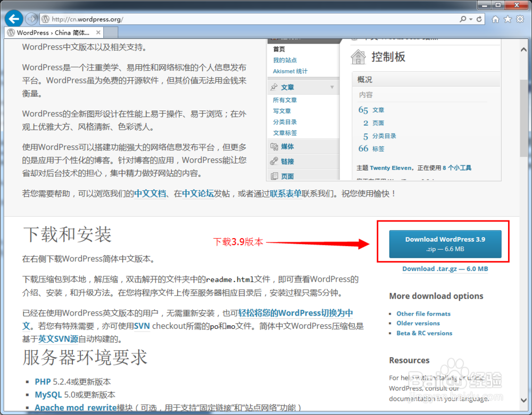This screenshot has height=415, width=532.
Task: Open Favorites star icon
Action: (508, 19)
